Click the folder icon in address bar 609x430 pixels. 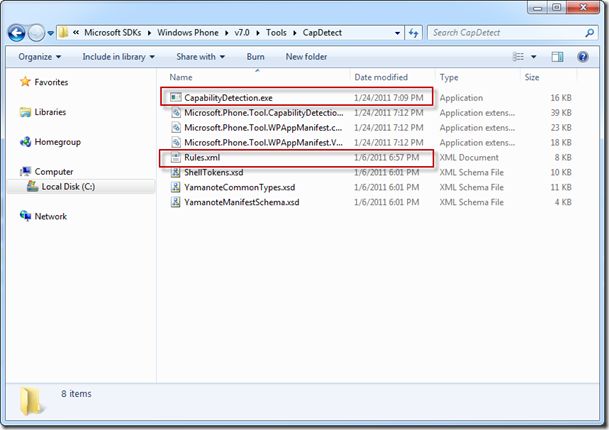[64, 33]
